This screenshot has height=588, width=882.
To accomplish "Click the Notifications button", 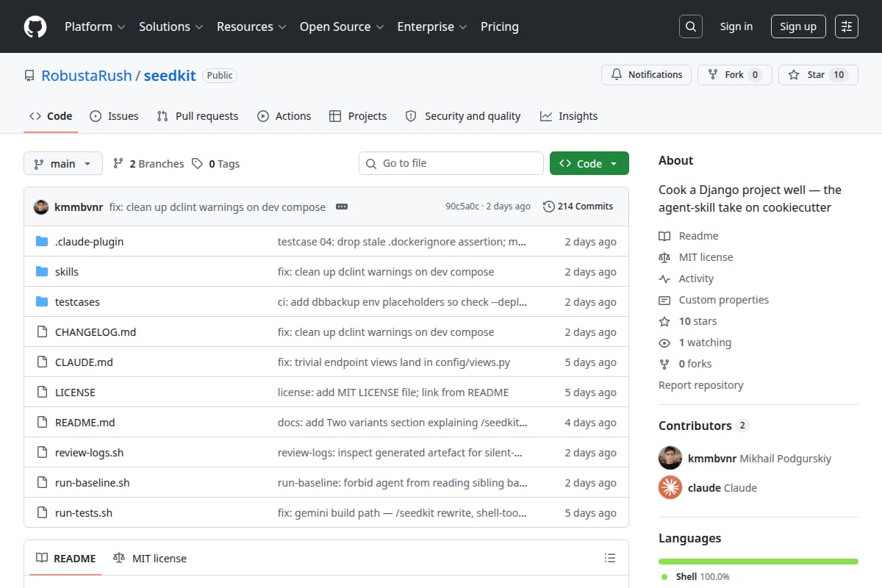I will point(647,74).
